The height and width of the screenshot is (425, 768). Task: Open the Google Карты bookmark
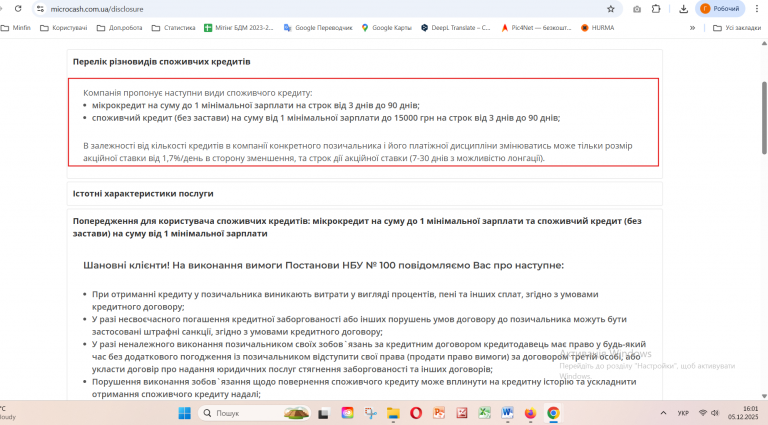(386, 28)
